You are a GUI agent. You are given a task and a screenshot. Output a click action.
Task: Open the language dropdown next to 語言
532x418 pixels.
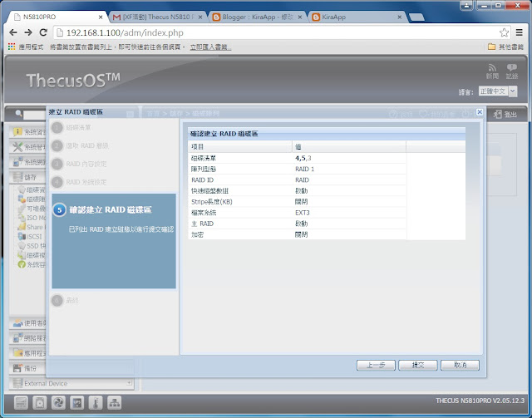513,91
